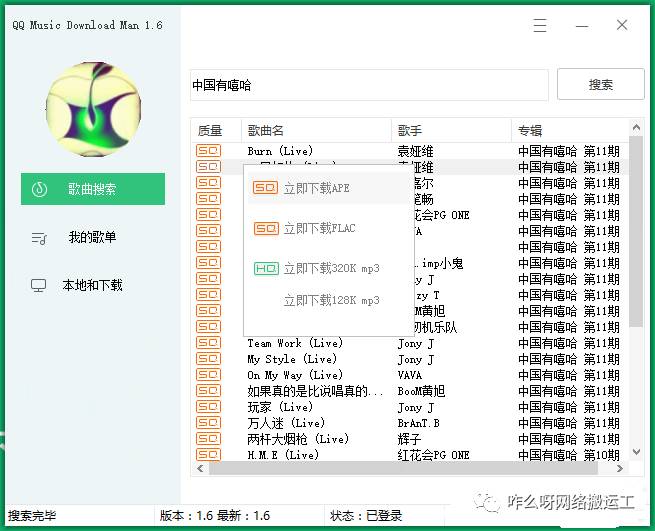Screen dimensions: 655x531
Task: Click the 我的歌单 playlist icon
Action: (x=39, y=239)
